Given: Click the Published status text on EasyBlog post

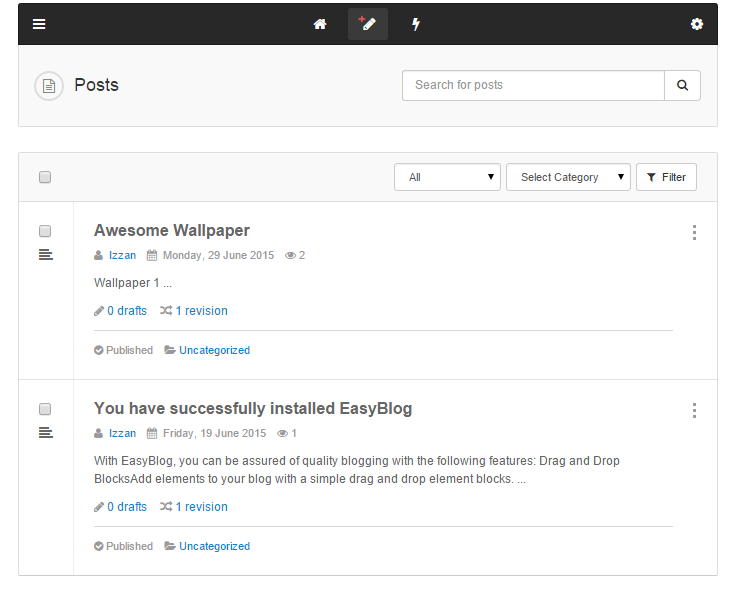Looking at the screenshot, I should pos(129,546).
